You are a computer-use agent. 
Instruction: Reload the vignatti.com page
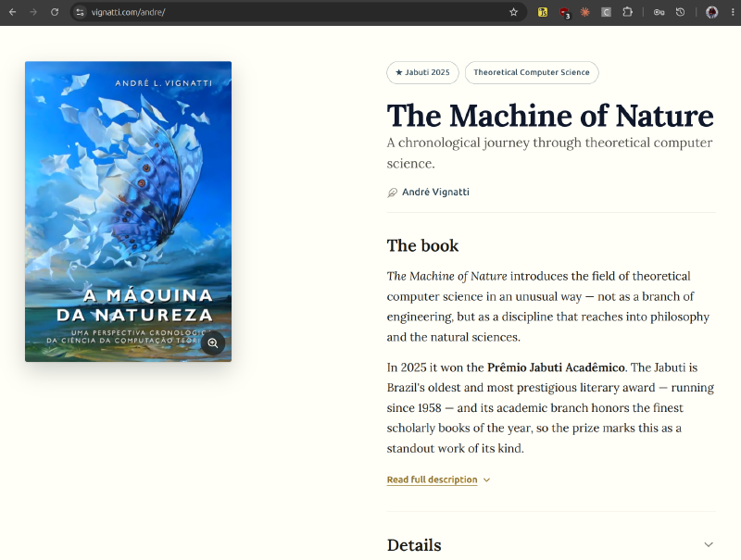(x=55, y=12)
